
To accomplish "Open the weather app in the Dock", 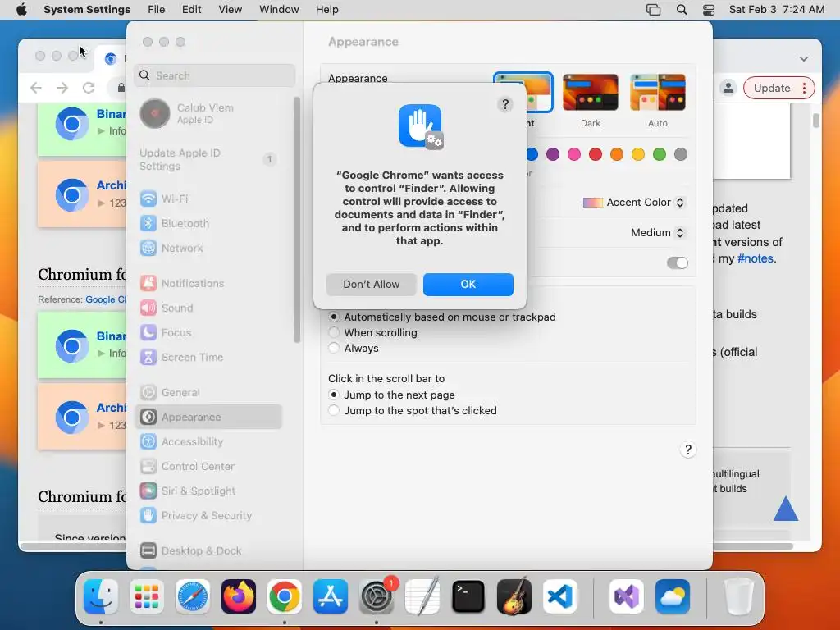I will 673,596.
